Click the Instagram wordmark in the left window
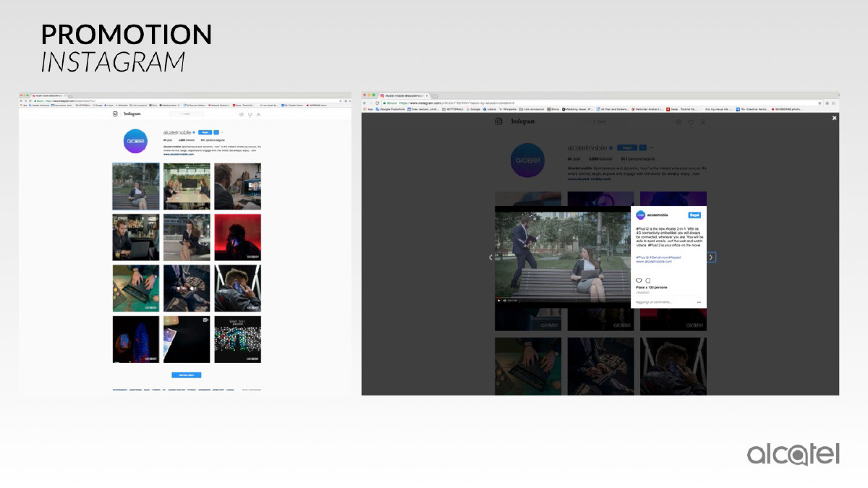Image resolution: width=868 pixels, height=488 pixels. 132,114
